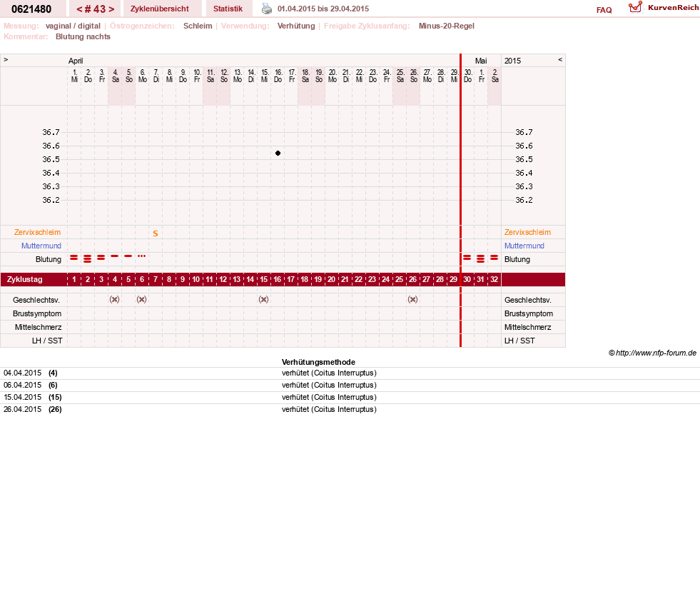Image resolution: width=700 pixels, height=604 pixels.
Task: Click the left Muttermund row label
Action: click(x=41, y=246)
